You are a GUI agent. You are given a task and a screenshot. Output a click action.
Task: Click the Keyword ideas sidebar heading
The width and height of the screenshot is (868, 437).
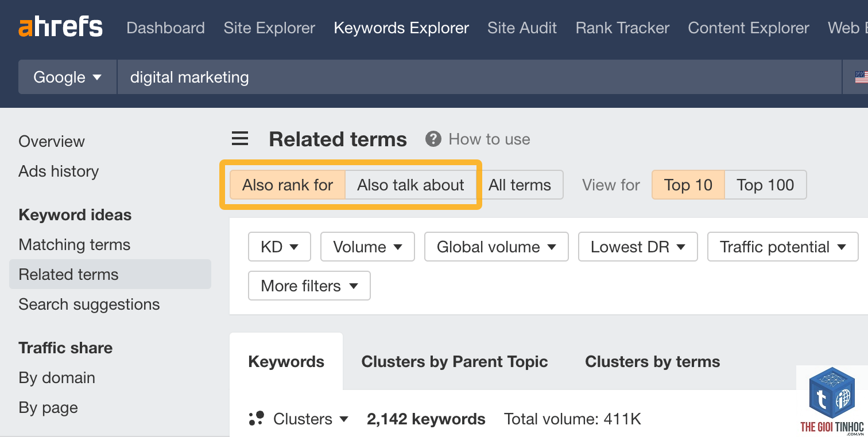pyautogui.click(x=75, y=214)
